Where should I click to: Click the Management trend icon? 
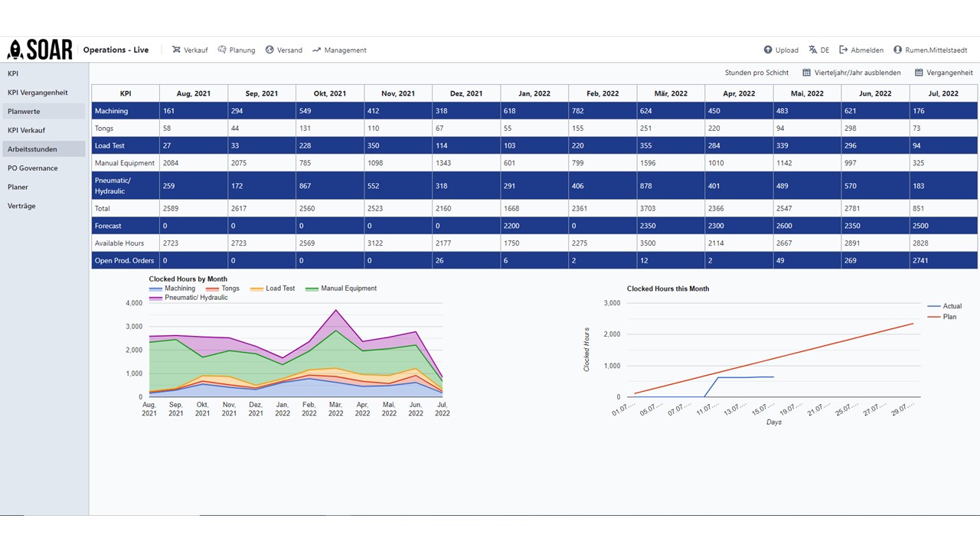[x=316, y=50]
